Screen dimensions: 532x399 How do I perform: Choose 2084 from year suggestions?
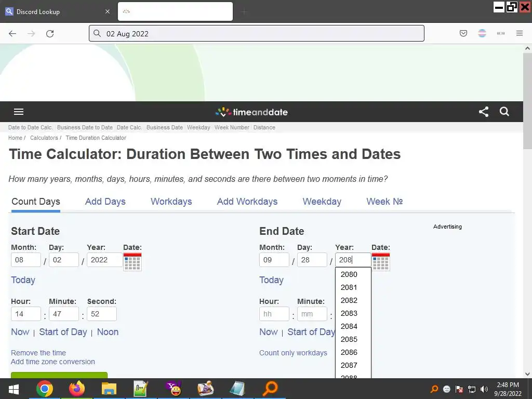coord(353,326)
